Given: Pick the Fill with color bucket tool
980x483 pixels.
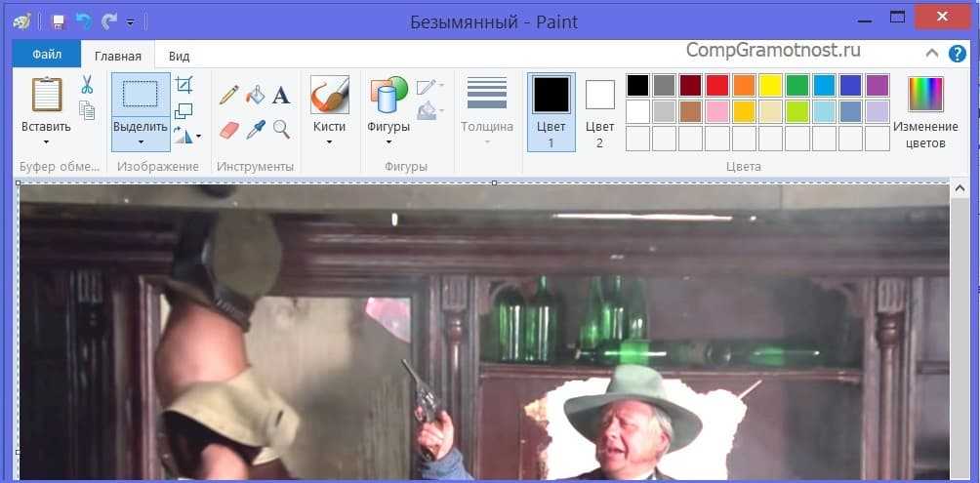Looking at the screenshot, I should tap(255, 95).
